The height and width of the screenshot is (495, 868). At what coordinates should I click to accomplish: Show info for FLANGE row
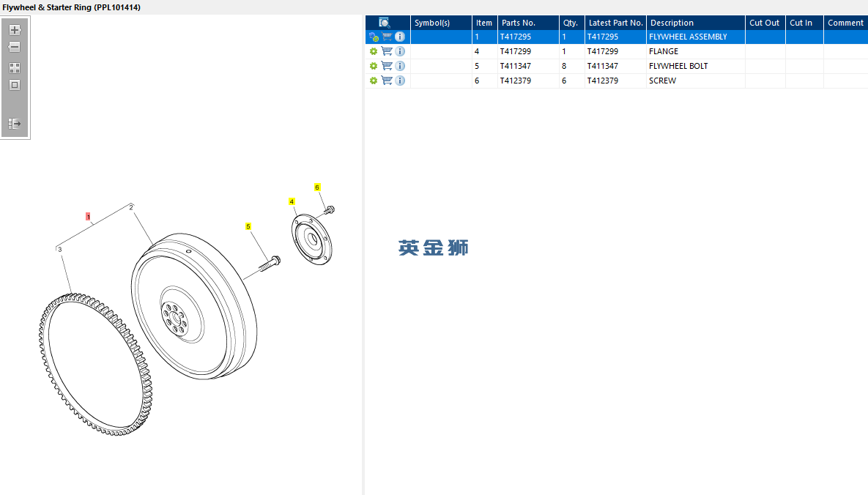pyautogui.click(x=400, y=51)
